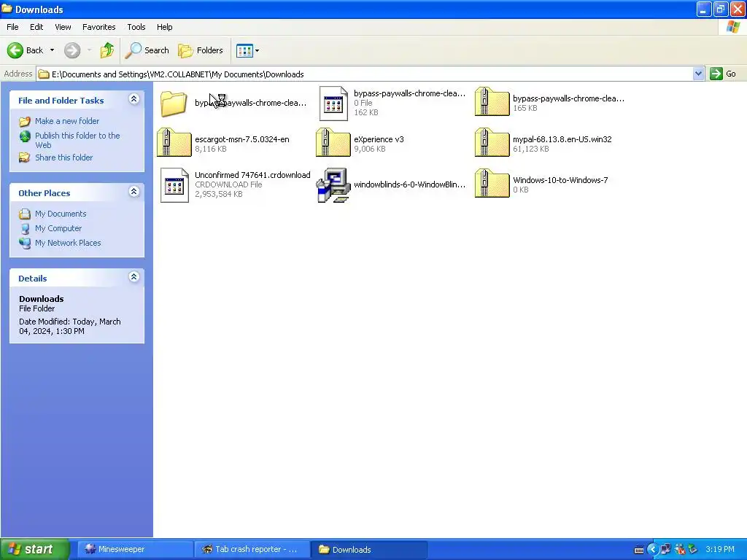
Task: Open the Favorites menu
Action: (98, 27)
